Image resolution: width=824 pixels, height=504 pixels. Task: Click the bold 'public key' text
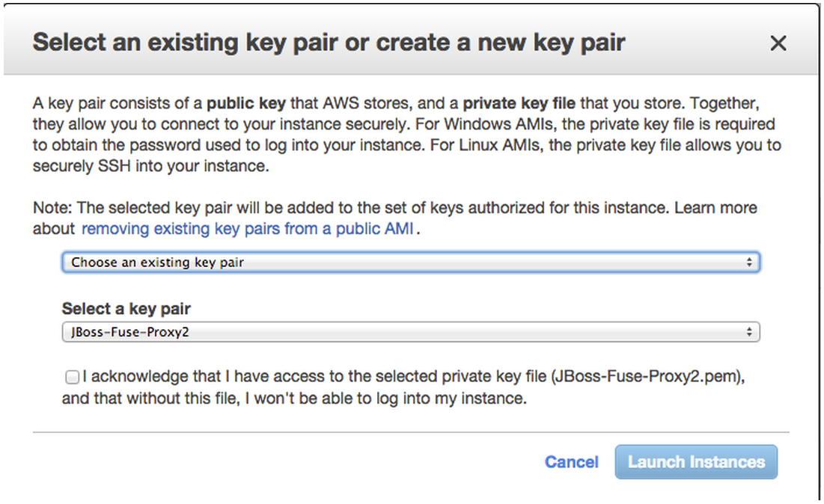click(x=246, y=102)
